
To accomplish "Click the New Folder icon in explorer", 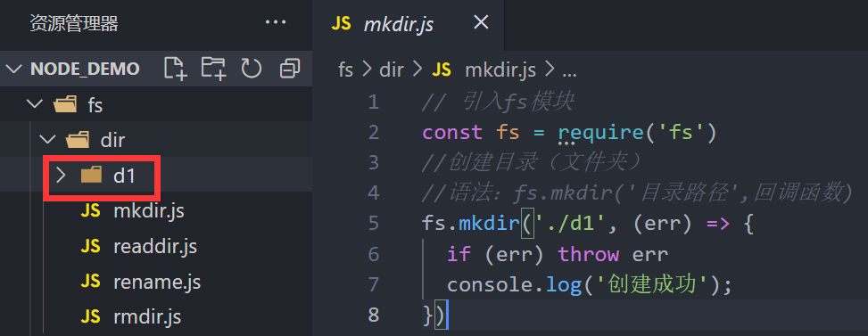I will click(x=214, y=69).
